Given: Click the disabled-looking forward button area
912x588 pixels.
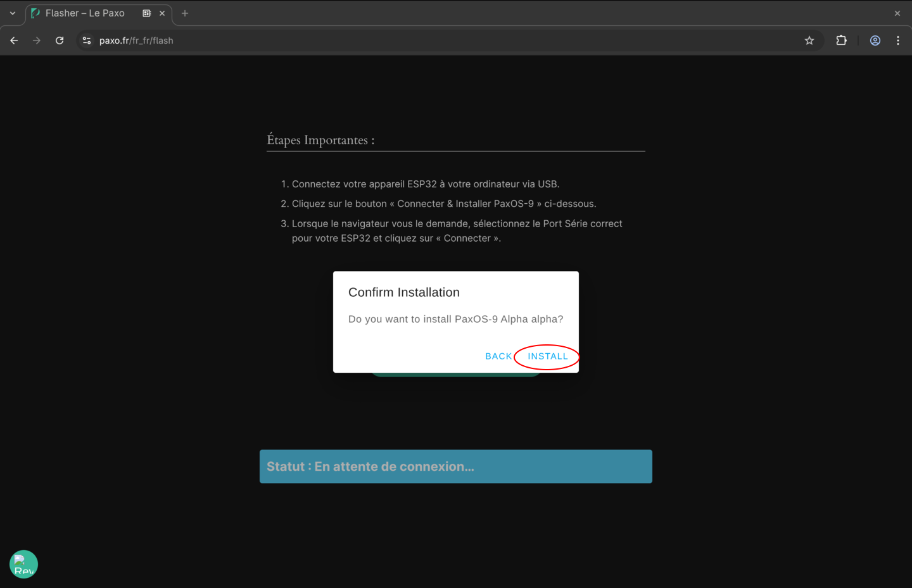Looking at the screenshot, I should tap(36, 40).
